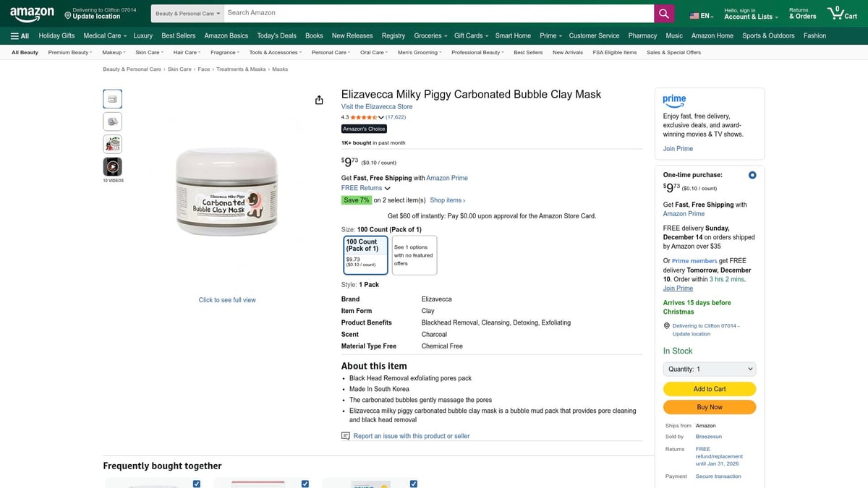The image size is (868, 488).
Task: Open the hamburger All menu icon
Action: (x=14, y=35)
